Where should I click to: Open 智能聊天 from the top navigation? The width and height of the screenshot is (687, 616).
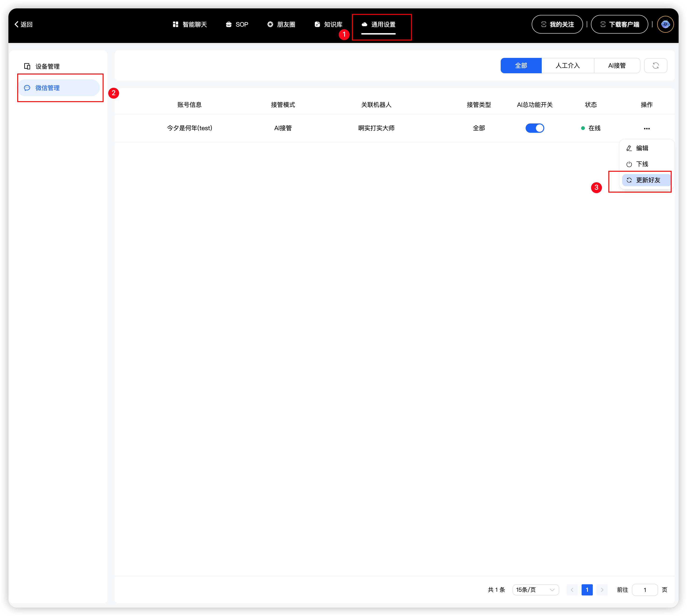tap(190, 24)
